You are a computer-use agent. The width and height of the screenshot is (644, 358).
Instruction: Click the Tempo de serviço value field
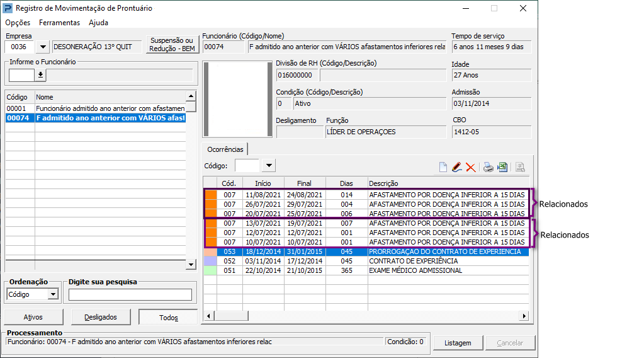coord(492,47)
